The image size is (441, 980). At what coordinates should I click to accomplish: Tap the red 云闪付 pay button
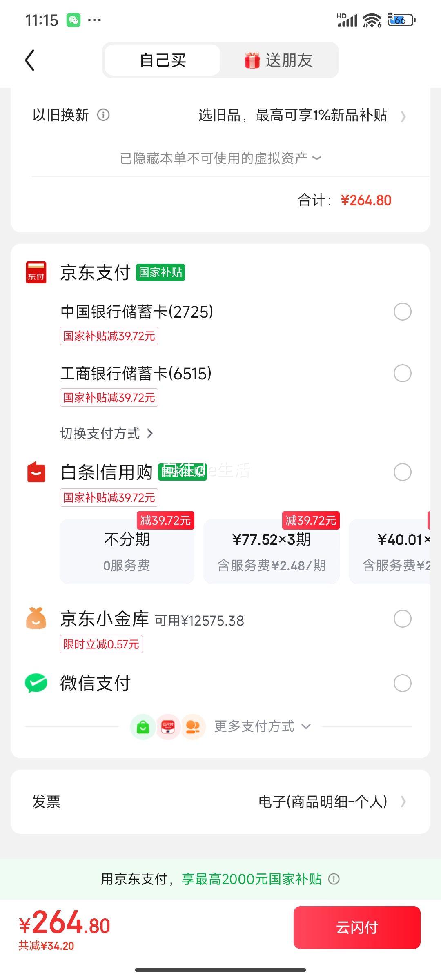click(357, 927)
